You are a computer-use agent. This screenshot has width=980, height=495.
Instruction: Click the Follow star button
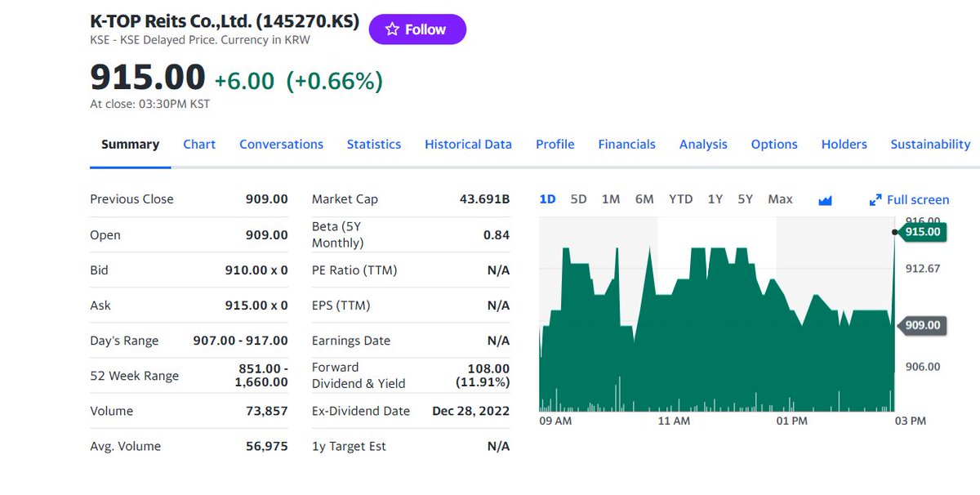(x=417, y=29)
